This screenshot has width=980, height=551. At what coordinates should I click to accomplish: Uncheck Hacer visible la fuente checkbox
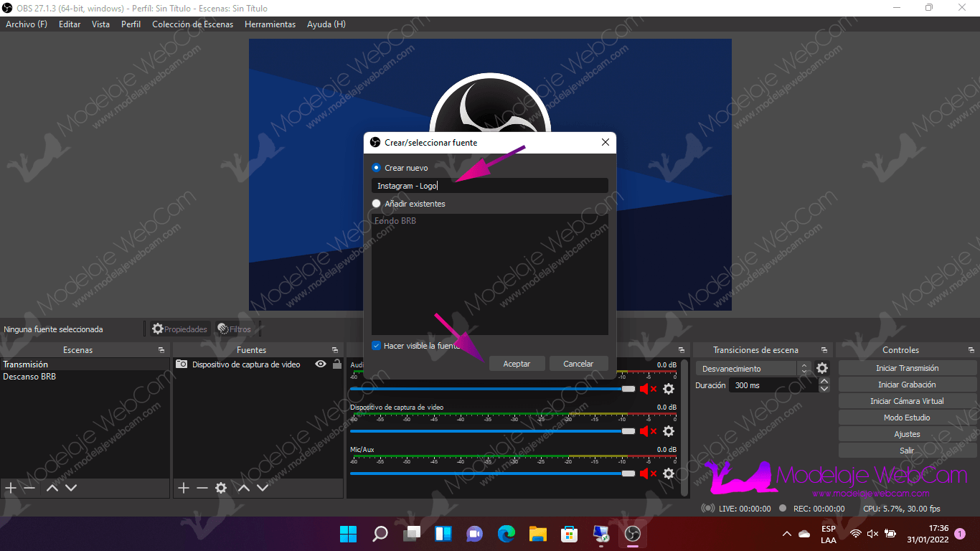click(377, 346)
